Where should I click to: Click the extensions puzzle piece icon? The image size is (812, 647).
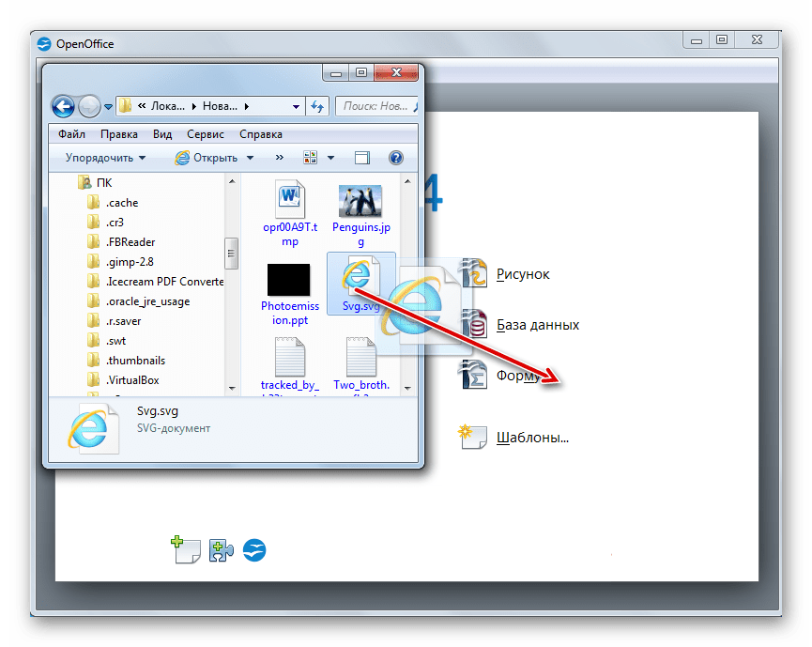click(222, 550)
